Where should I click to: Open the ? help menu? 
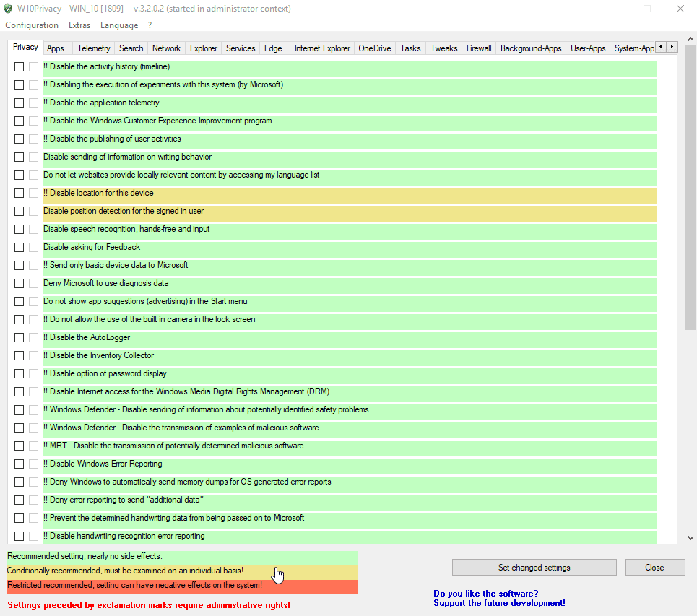tap(150, 25)
